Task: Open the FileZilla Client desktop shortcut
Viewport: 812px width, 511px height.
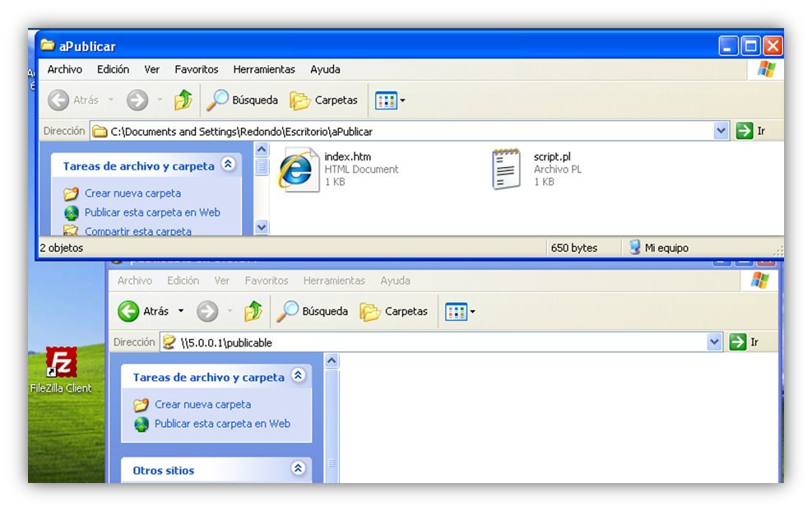Action: [x=61, y=370]
